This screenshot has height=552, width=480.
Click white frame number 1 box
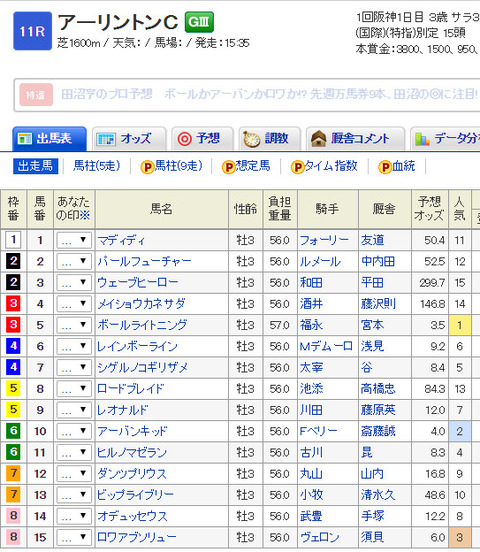[13, 240]
